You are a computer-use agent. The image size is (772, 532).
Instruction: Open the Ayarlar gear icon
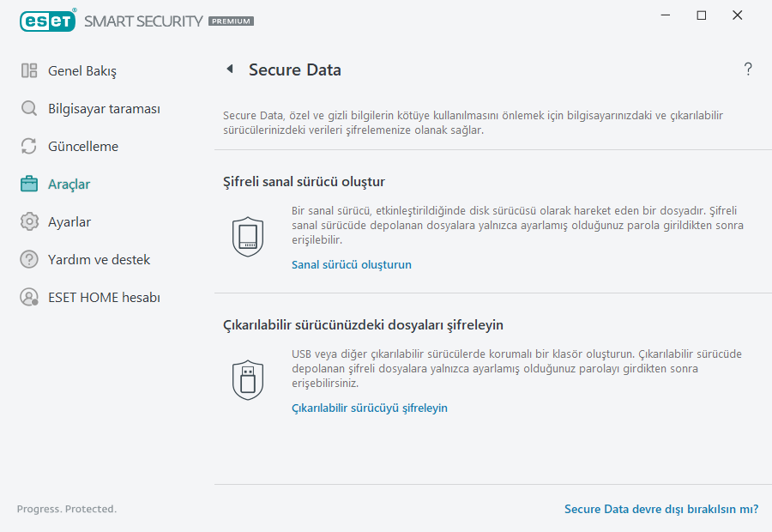coord(28,221)
